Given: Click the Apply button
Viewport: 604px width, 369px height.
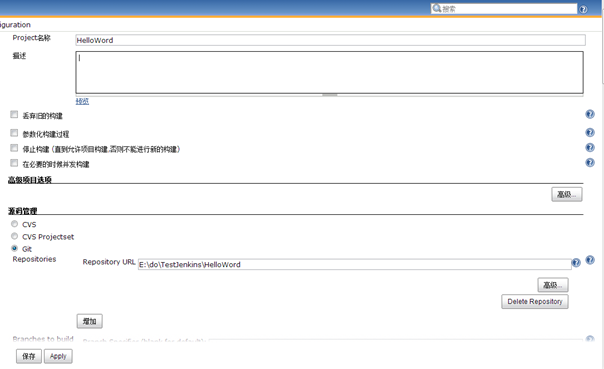Looking at the screenshot, I should [58, 356].
